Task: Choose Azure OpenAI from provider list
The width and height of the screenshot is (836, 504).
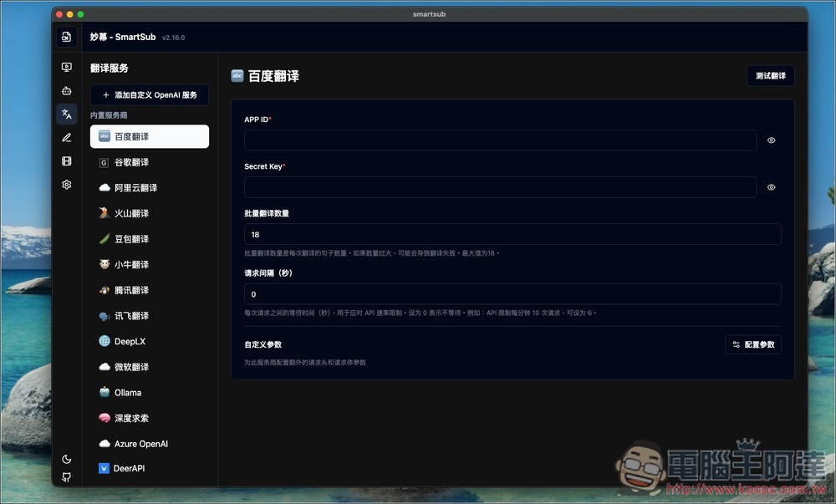Action: [x=150, y=444]
